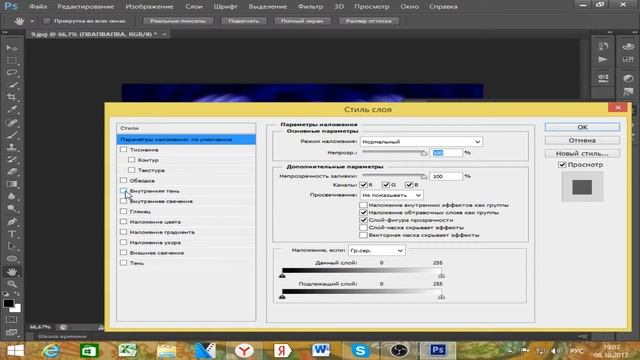Enable the Тиснение style checkbox
This screenshot has width=640, height=360.
[x=124, y=149]
